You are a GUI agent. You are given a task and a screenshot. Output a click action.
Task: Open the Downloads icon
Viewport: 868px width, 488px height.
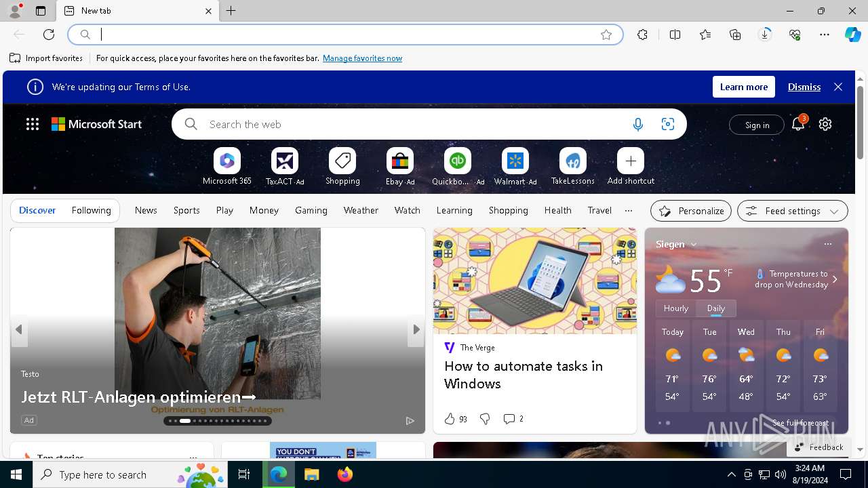[x=765, y=35]
